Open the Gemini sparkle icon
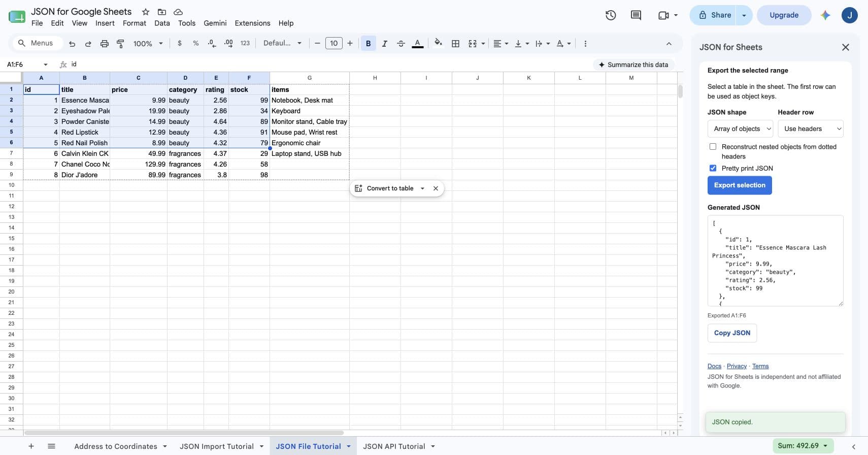 pyautogui.click(x=825, y=15)
